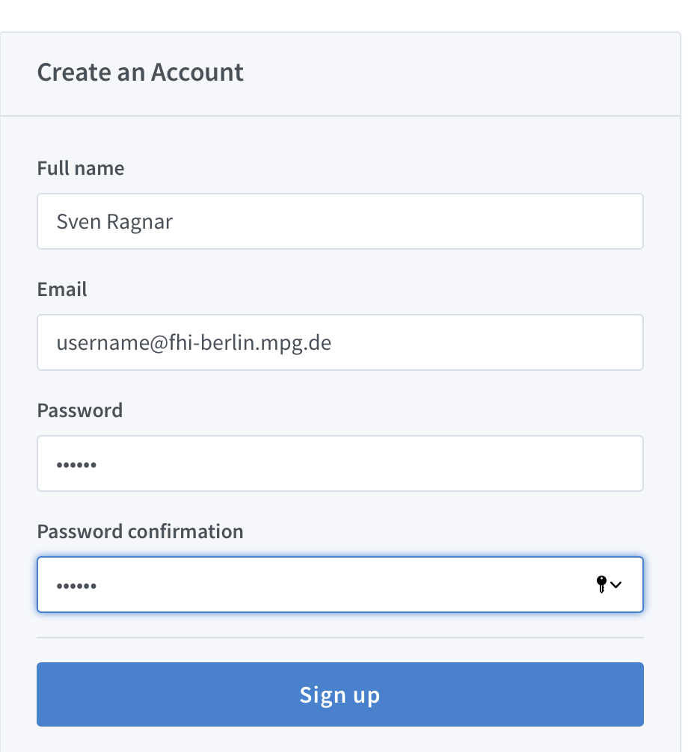700x752 pixels.
Task: Focus the Password confirmation input field
Action: click(340, 584)
